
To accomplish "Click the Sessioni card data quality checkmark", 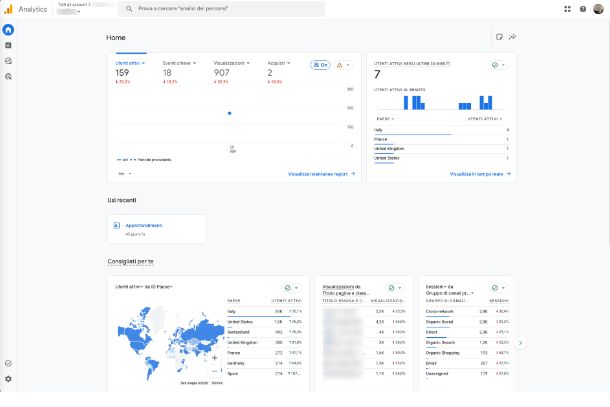I will tap(495, 288).
